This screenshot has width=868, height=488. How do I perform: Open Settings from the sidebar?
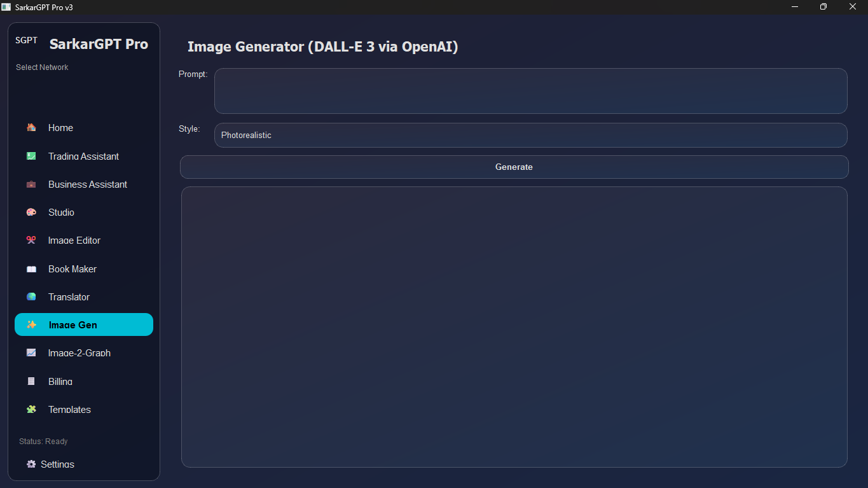(x=84, y=464)
